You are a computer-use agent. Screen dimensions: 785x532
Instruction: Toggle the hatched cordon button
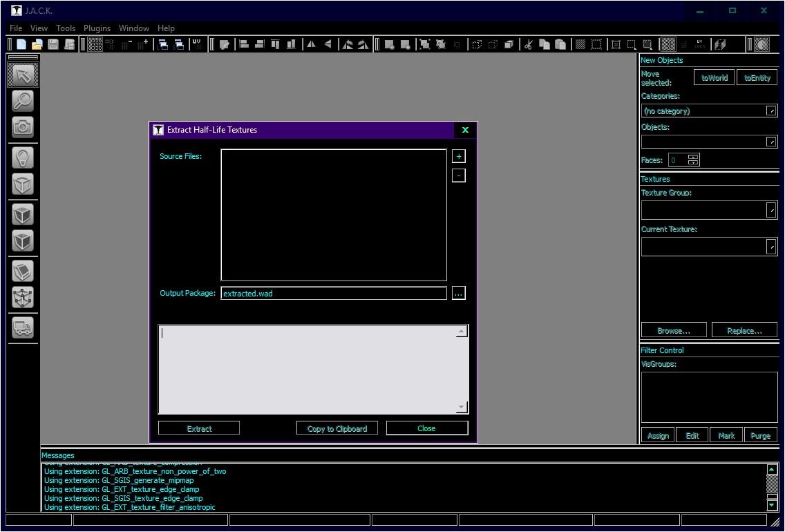point(580,44)
